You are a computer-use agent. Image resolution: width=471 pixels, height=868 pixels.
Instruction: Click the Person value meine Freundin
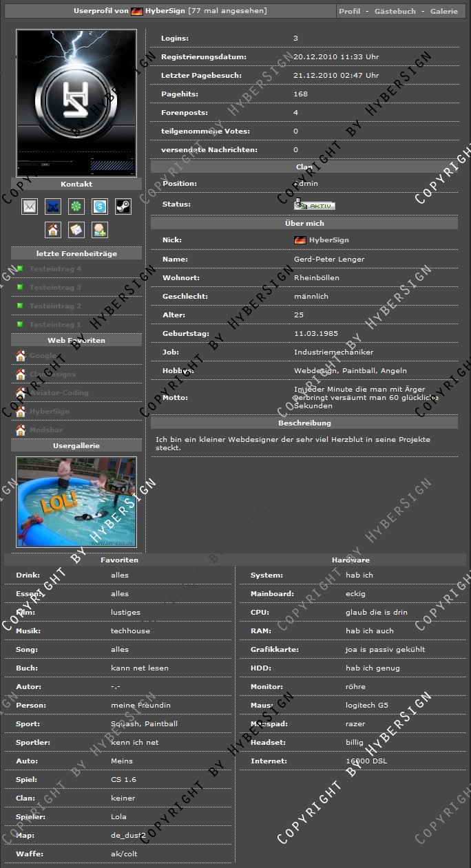140,706
